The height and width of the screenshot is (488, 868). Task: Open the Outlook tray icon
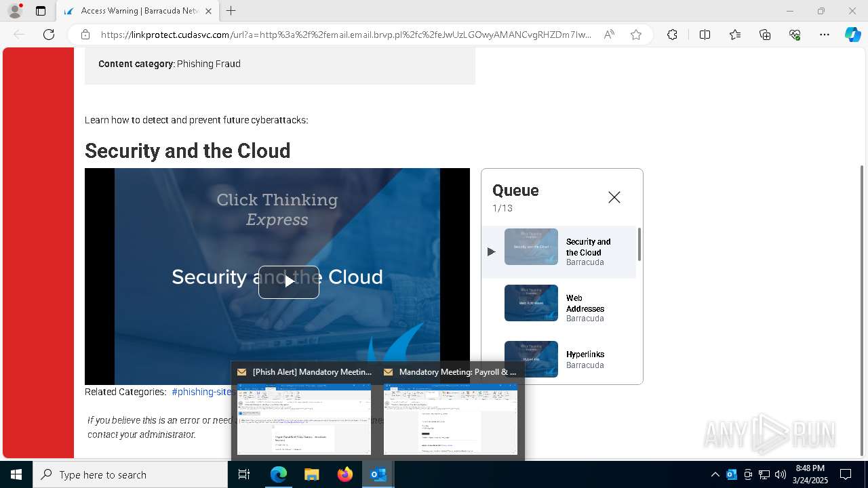click(x=732, y=474)
